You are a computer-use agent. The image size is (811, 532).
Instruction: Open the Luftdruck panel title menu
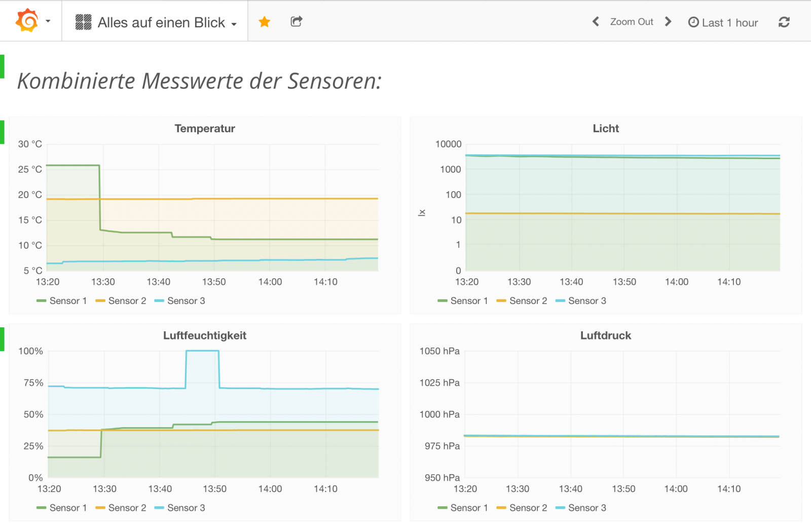(606, 336)
